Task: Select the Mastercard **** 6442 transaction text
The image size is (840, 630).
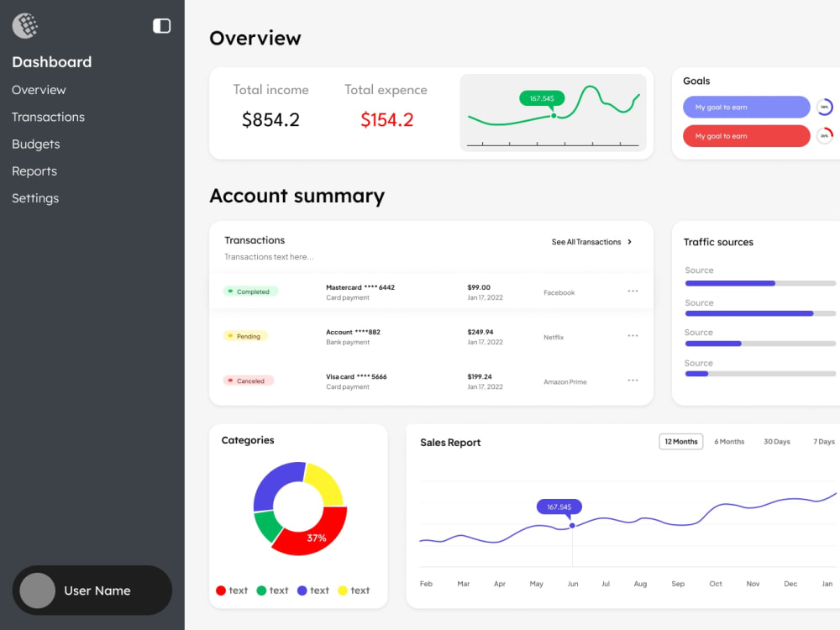Action: click(x=360, y=287)
